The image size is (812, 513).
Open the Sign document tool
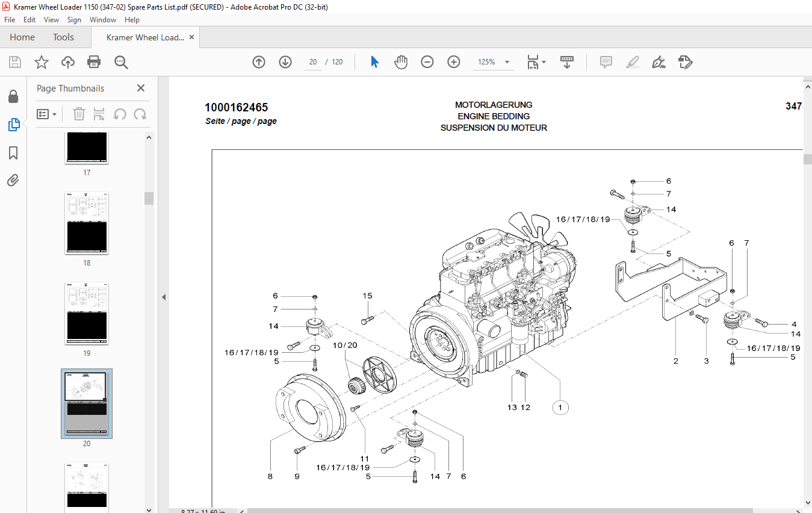tap(659, 62)
